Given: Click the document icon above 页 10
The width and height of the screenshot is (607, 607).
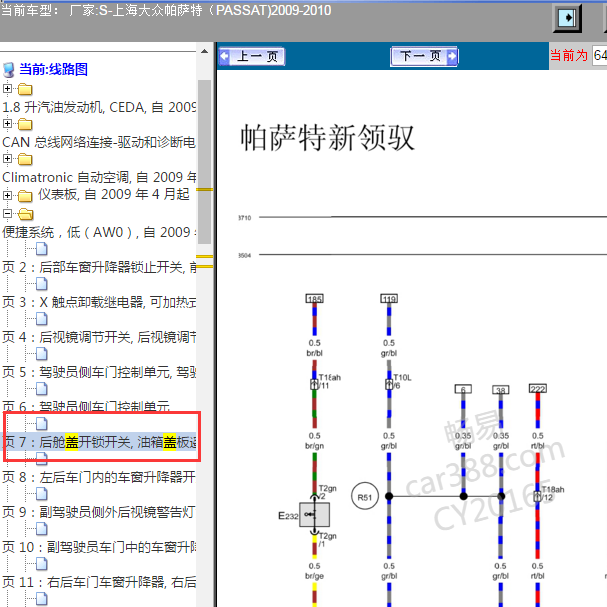Looking at the screenshot, I should click(x=42, y=529).
